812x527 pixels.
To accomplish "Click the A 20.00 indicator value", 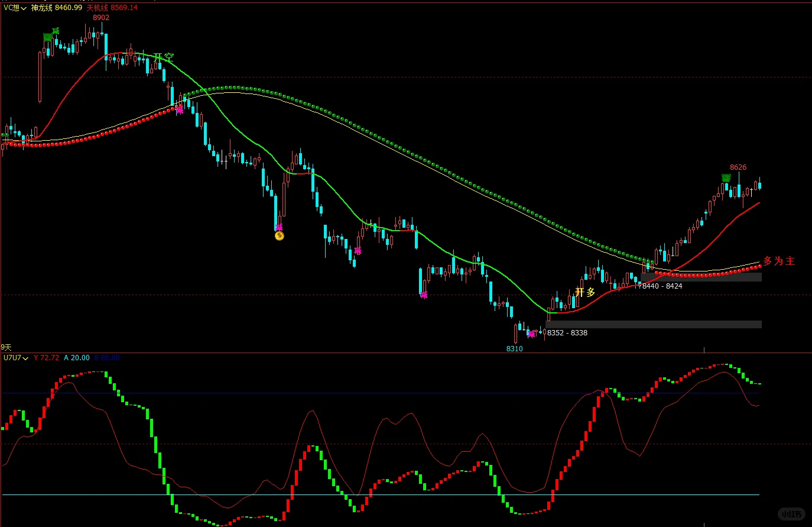I will (77, 358).
